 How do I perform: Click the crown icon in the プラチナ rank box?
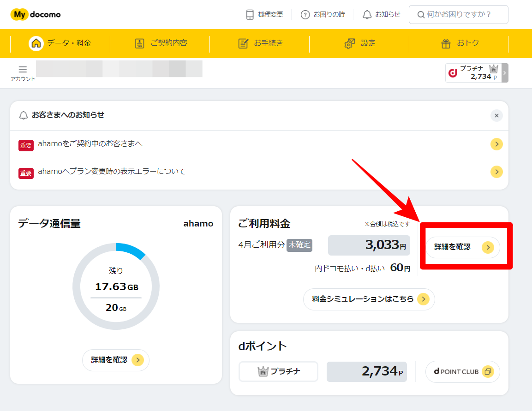pos(263,372)
